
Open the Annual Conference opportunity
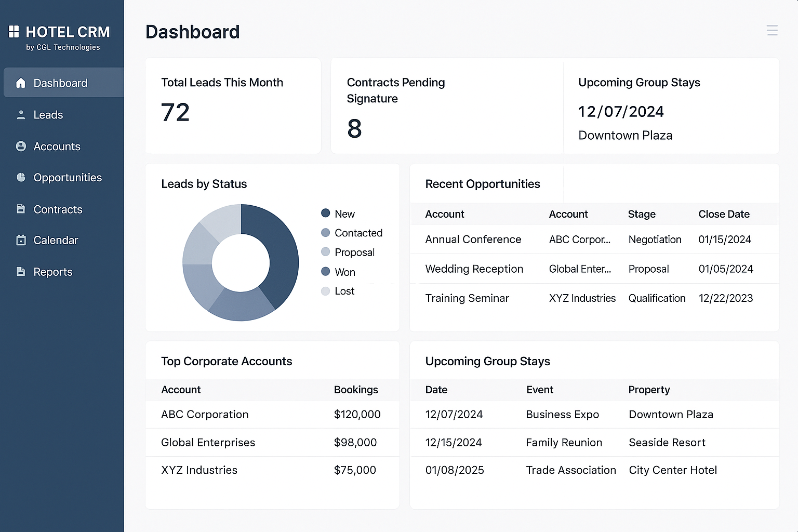pyautogui.click(x=473, y=240)
